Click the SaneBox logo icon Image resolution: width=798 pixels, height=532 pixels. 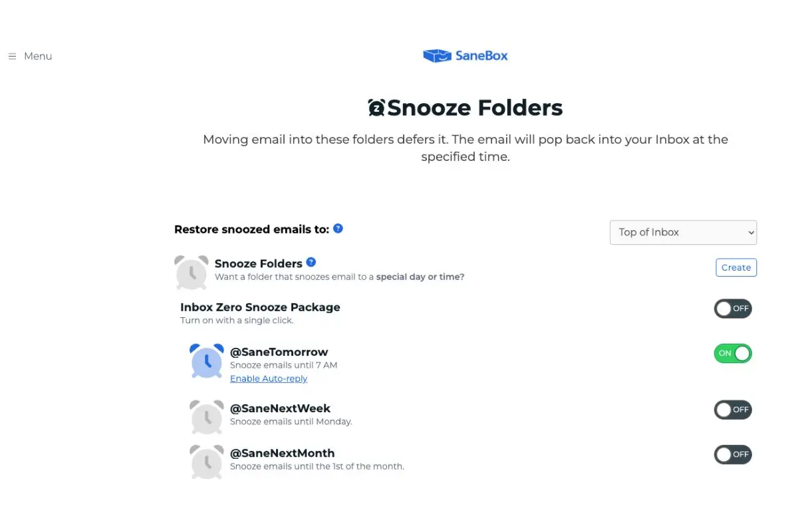click(436, 56)
